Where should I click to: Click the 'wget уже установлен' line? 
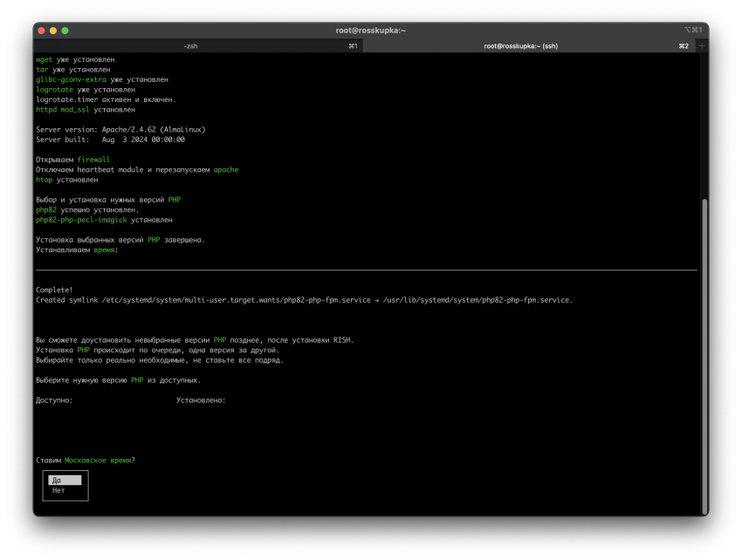[x=75, y=59]
